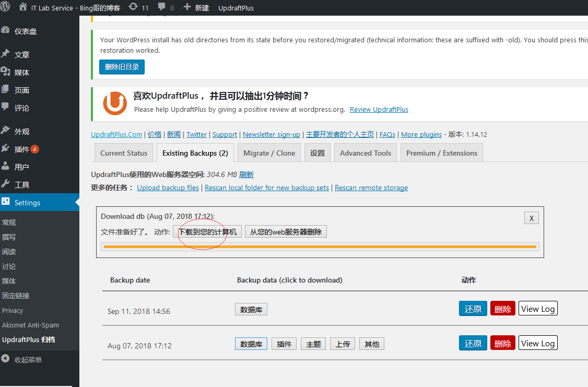Open the More plugins link
This screenshot has width=588, height=387.
421,134
